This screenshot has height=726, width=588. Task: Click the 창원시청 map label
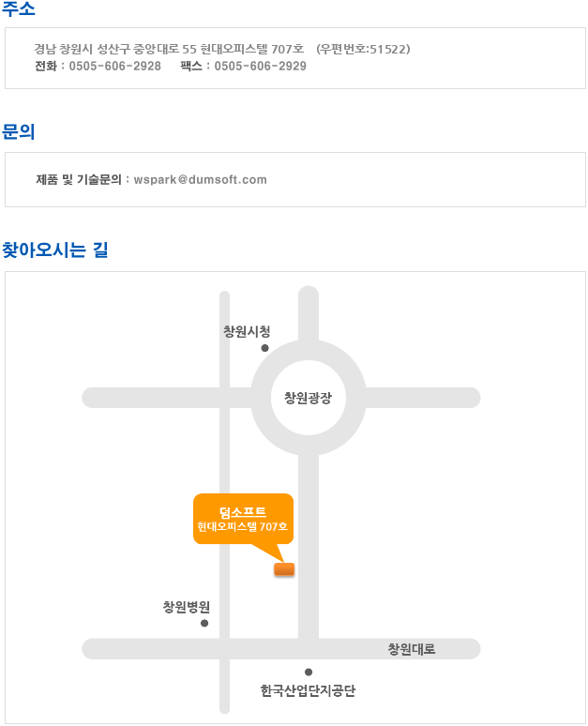pos(247,331)
